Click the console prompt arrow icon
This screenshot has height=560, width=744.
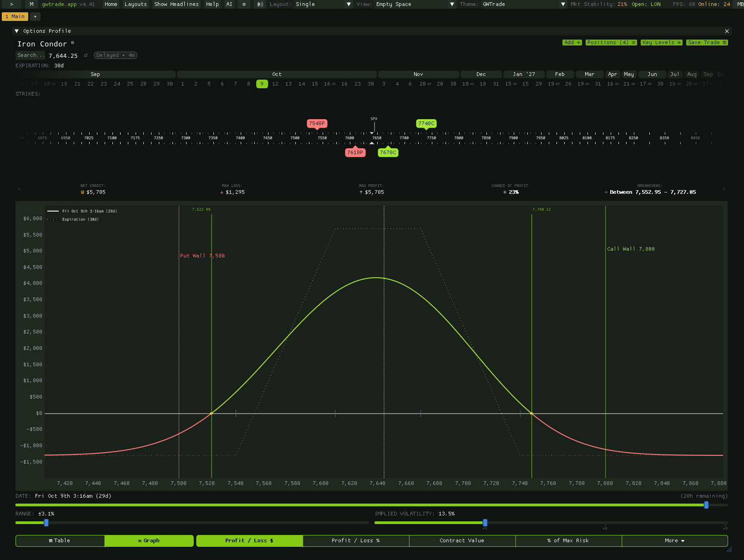click(11, 4)
